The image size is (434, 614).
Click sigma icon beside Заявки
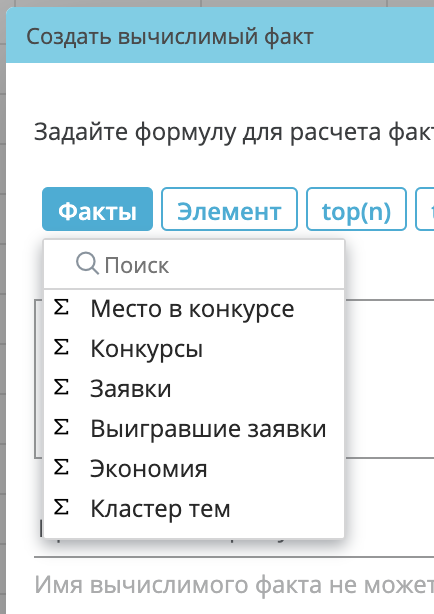[x=61, y=388]
